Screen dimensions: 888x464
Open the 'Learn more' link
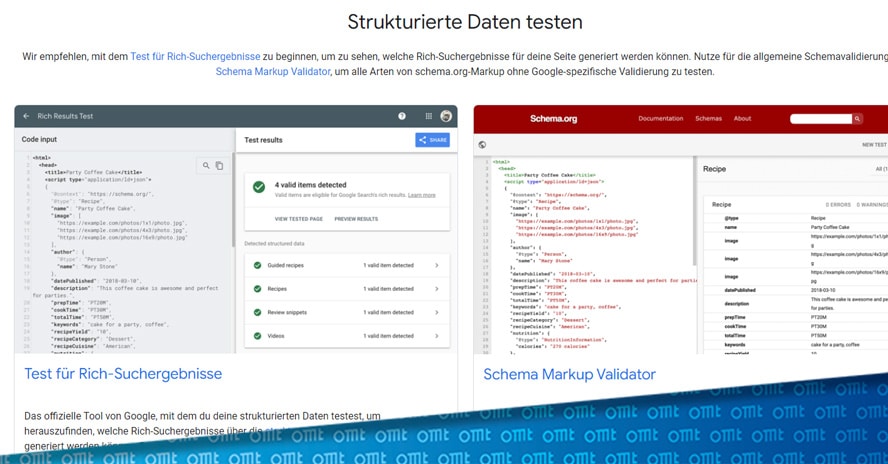pos(421,195)
